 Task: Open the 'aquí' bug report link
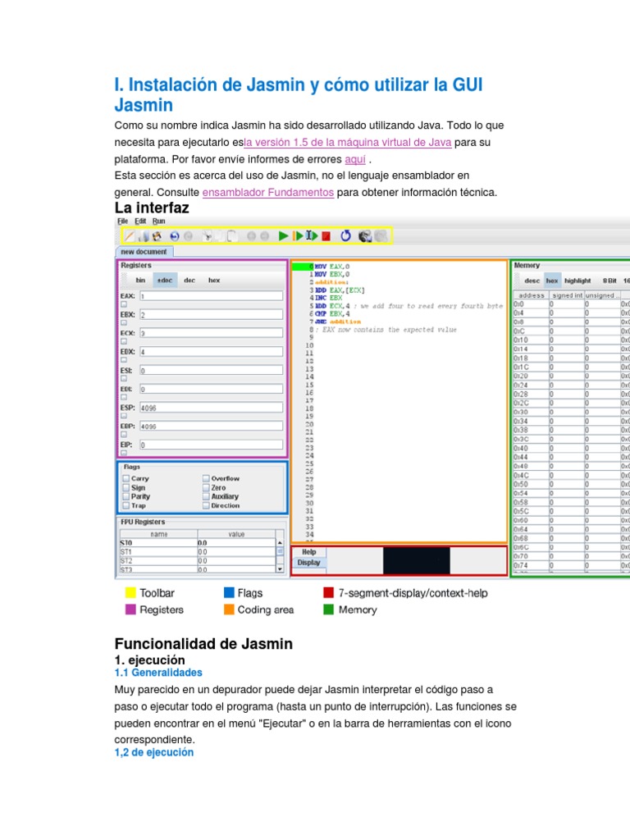(355, 160)
